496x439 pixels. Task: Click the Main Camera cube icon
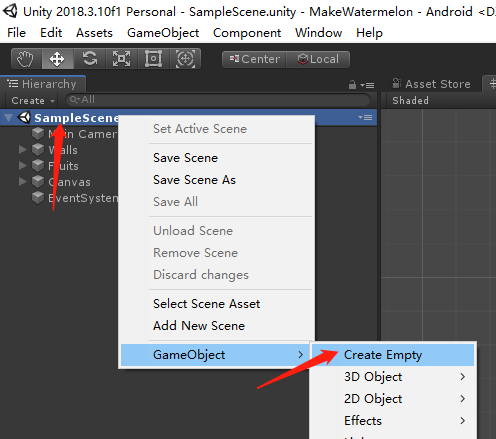coord(38,133)
